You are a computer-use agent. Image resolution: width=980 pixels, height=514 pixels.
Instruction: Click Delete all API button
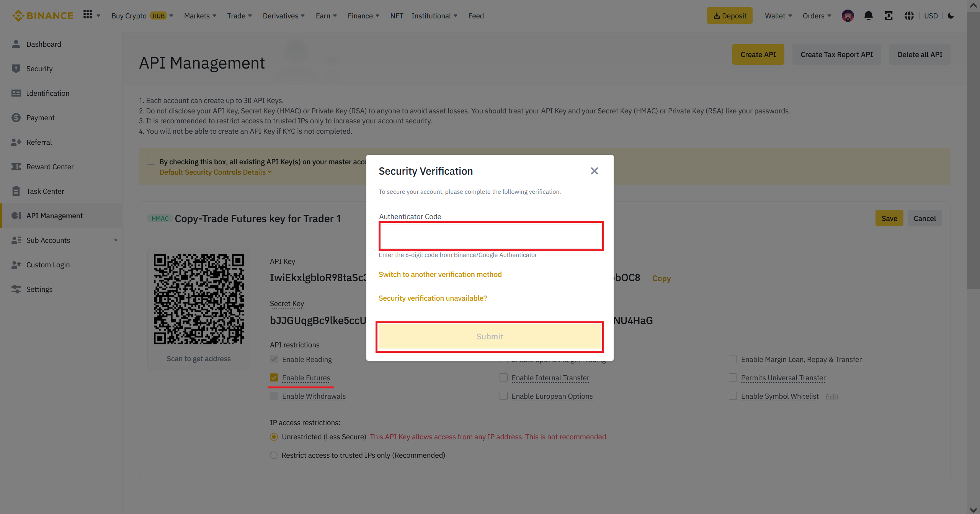(920, 54)
